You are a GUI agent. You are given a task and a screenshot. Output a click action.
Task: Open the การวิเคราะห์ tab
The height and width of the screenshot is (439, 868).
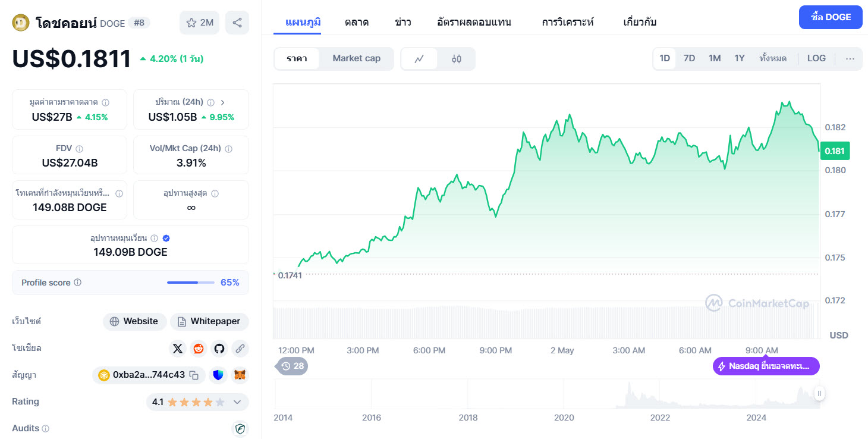click(x=567, y=22)
